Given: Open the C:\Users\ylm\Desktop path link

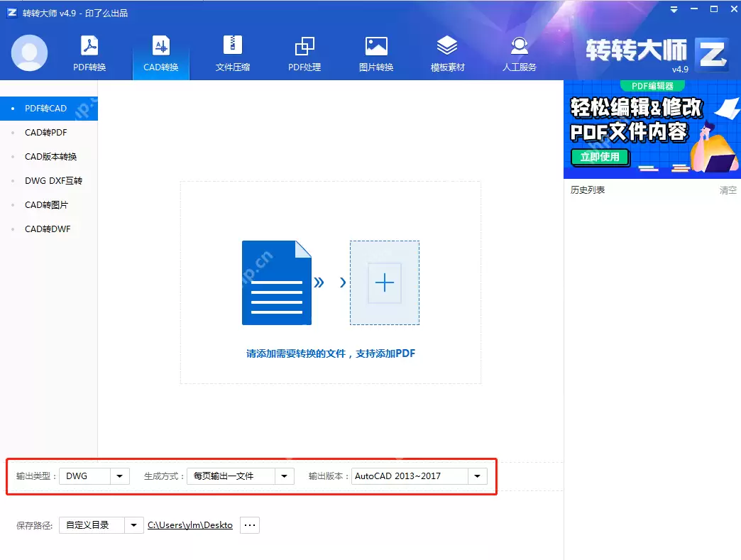Looking at the screenshot, I should (190, 525).
